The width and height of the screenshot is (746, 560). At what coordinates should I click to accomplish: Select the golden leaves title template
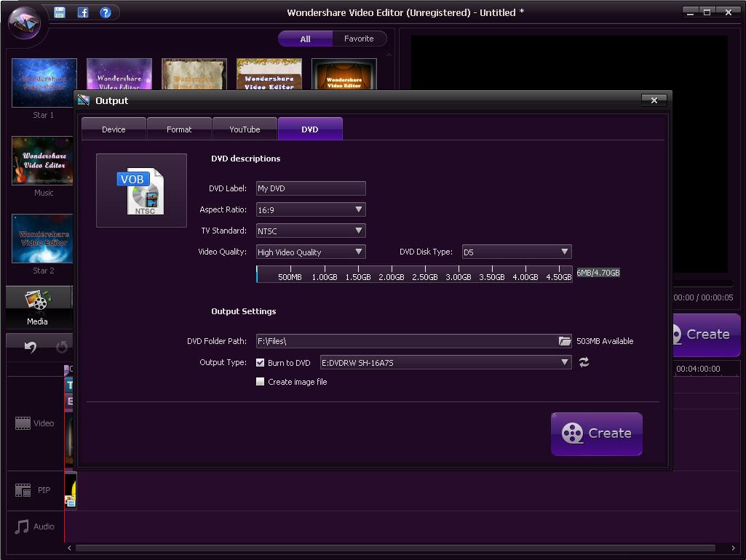(269, 74)
